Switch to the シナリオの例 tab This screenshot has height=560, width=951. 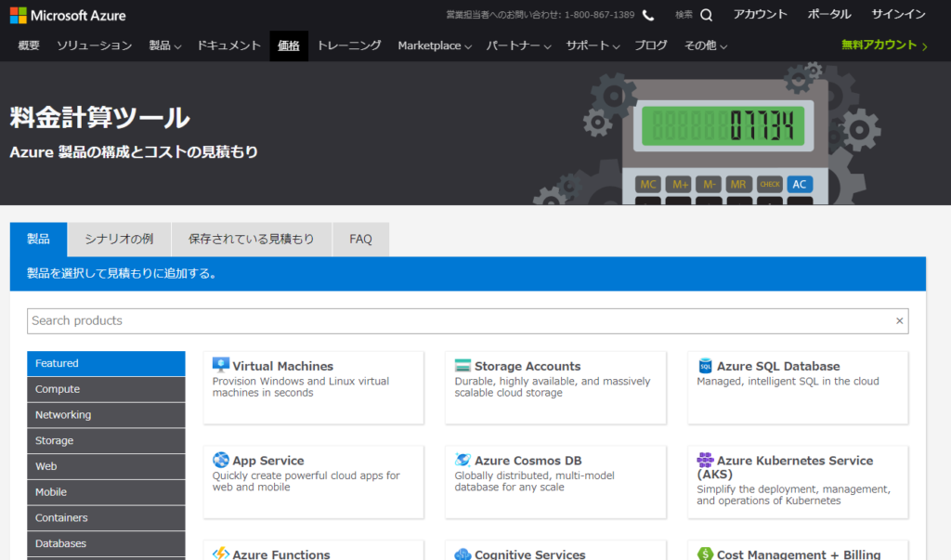point(119,239)
